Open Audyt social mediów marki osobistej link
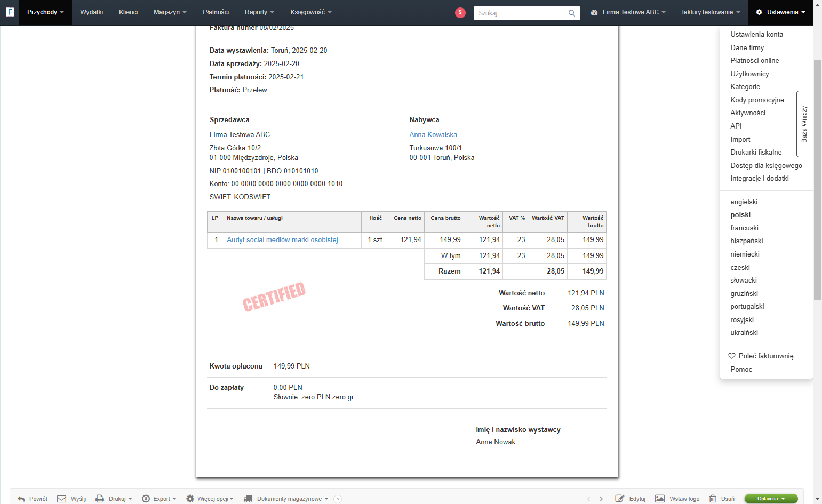The image size is (822, 504). tap(282, 239)
